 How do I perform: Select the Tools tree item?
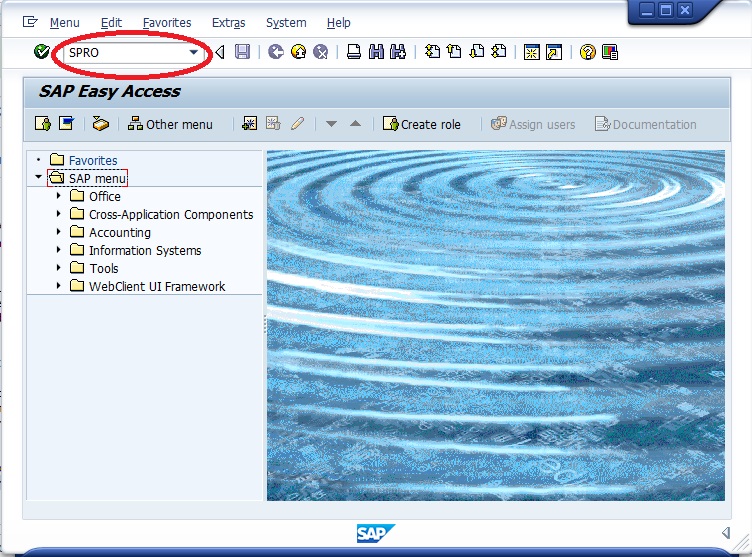(104, 268)
